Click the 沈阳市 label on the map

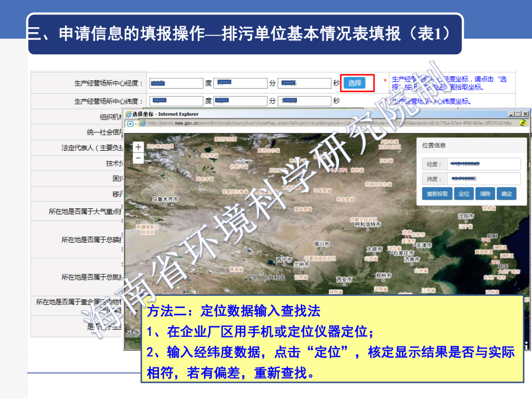[466, 216]
